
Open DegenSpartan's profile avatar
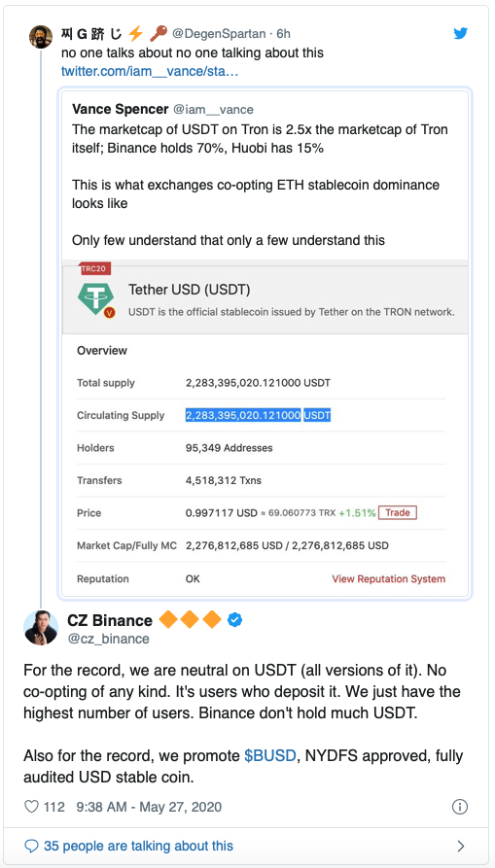tap(41, 37)
